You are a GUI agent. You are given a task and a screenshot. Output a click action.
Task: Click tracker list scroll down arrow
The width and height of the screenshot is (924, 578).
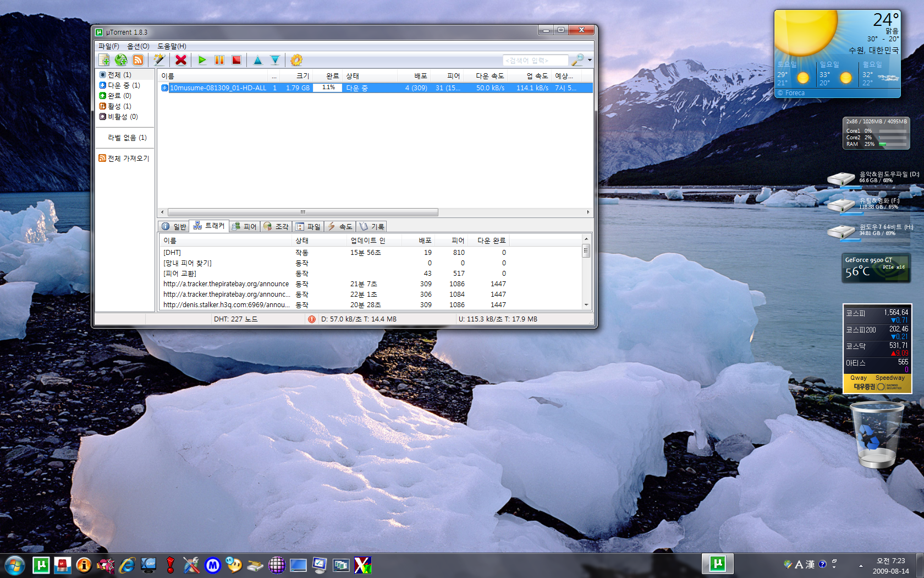[586, 304]
